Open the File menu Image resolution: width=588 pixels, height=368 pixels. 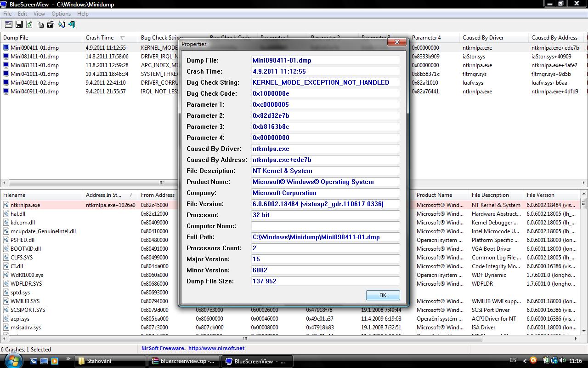click(7, 14)
